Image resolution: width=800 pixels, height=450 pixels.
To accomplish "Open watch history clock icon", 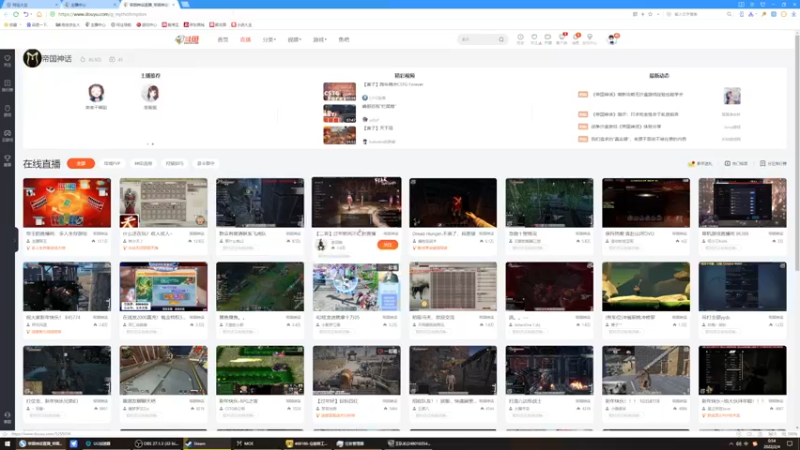I will point(520,39).
